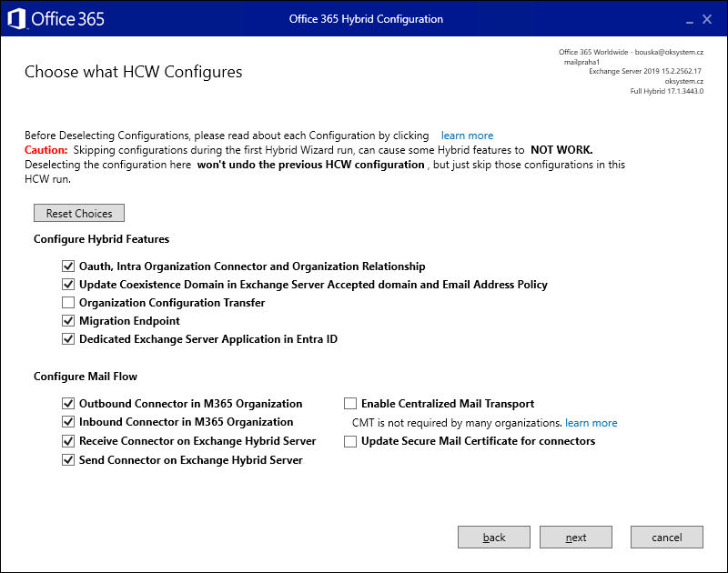Disable the Migration Endpoint checkbox
The image size is (728, 573).
click(68, 320)
